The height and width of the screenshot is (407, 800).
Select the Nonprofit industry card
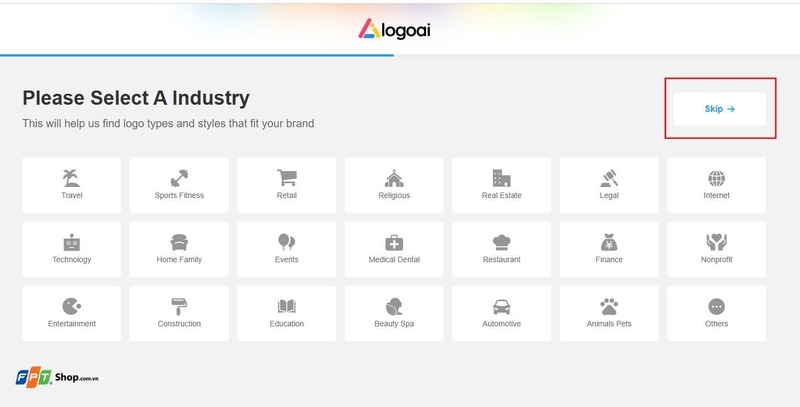coord(716,250)
